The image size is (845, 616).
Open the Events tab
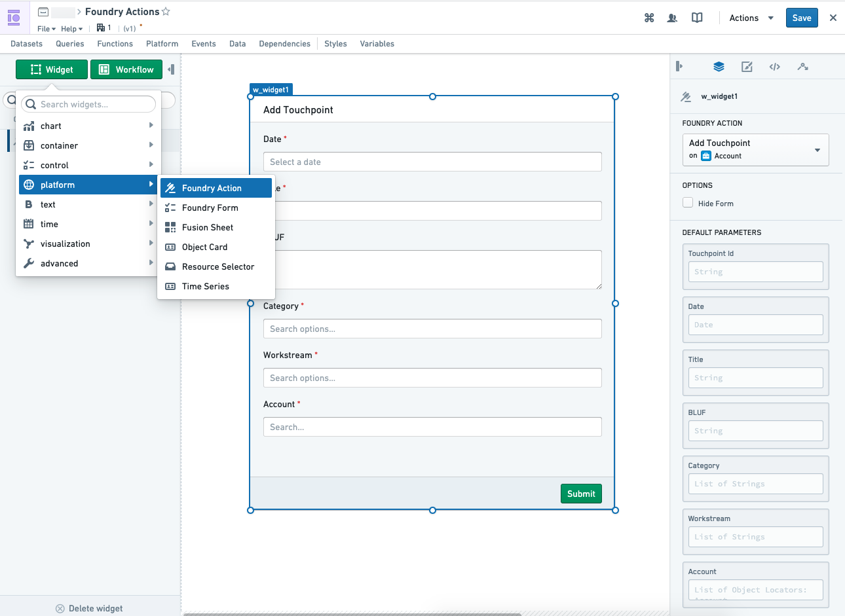(x=204, y=44)
